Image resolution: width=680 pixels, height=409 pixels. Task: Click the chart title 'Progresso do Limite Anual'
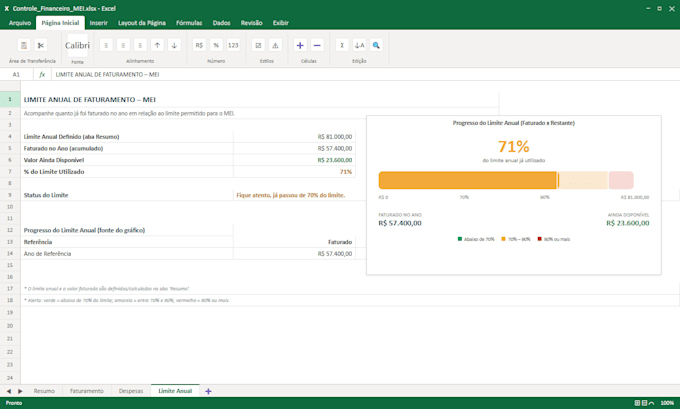click(513, 123)
